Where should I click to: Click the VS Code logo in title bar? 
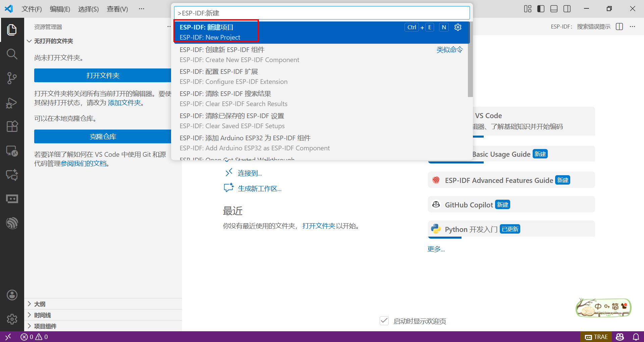coord(9,9)
